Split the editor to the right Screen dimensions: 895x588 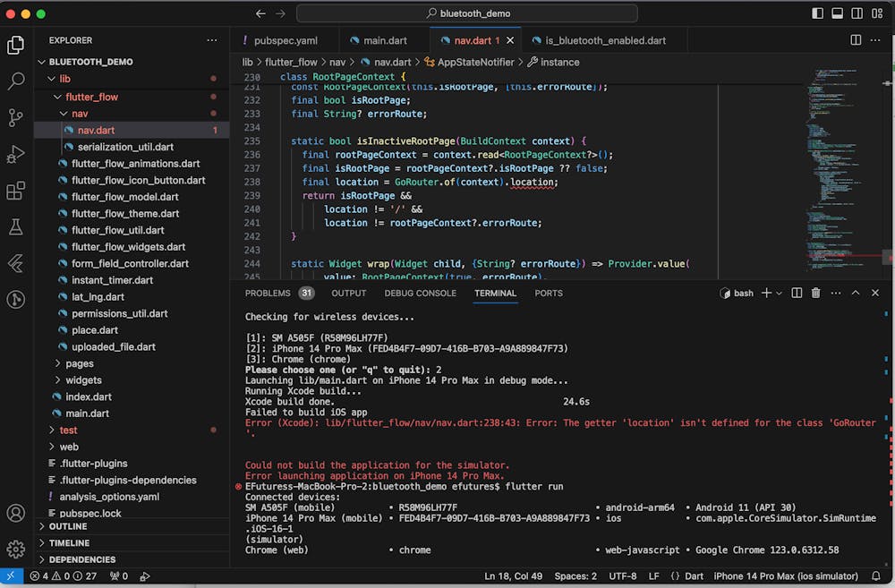856,40
